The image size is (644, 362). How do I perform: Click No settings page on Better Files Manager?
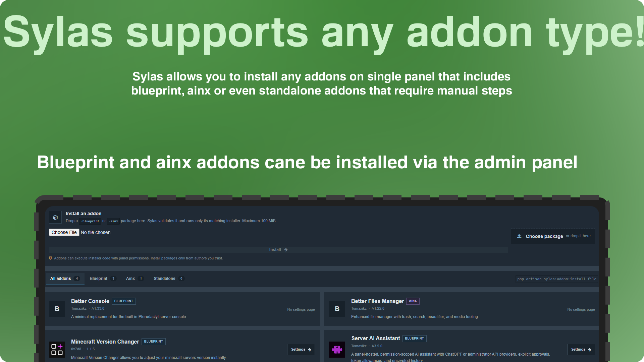tap(581, 309)
